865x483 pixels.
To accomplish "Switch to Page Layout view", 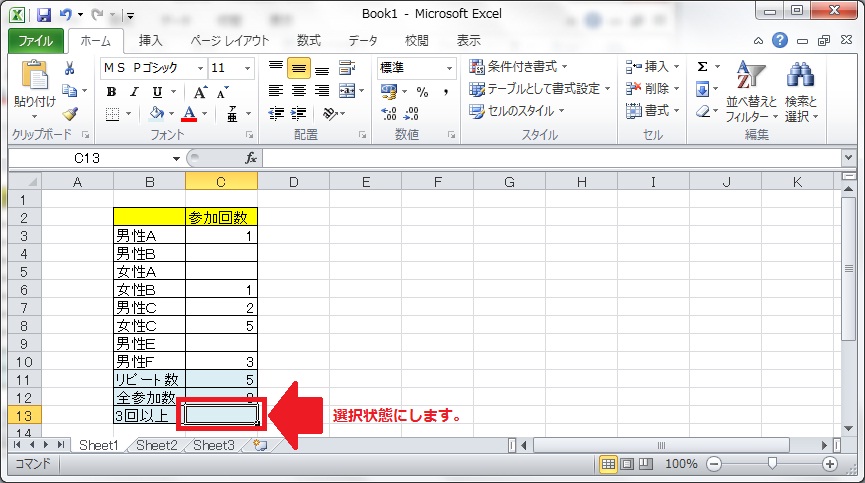I will [x=627, y=464].
